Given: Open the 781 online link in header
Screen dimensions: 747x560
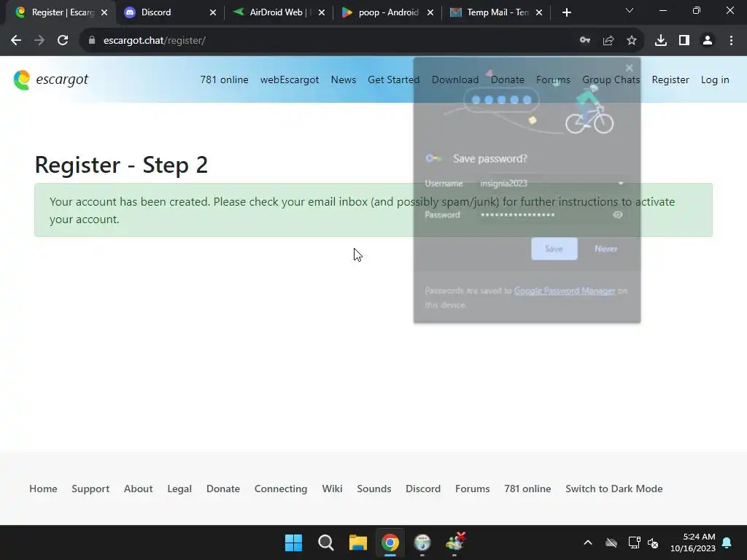Looking at the screenshot, I should [224, 79].
